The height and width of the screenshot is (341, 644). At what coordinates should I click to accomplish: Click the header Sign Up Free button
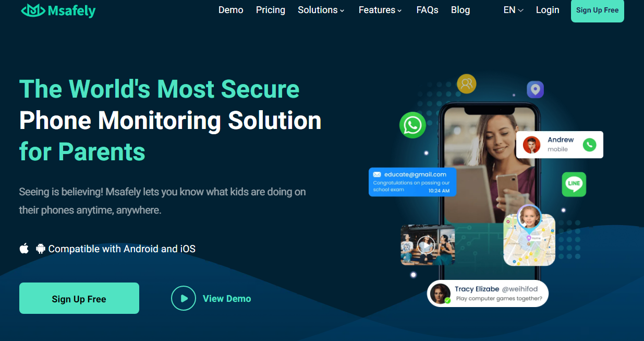point(598,10)
